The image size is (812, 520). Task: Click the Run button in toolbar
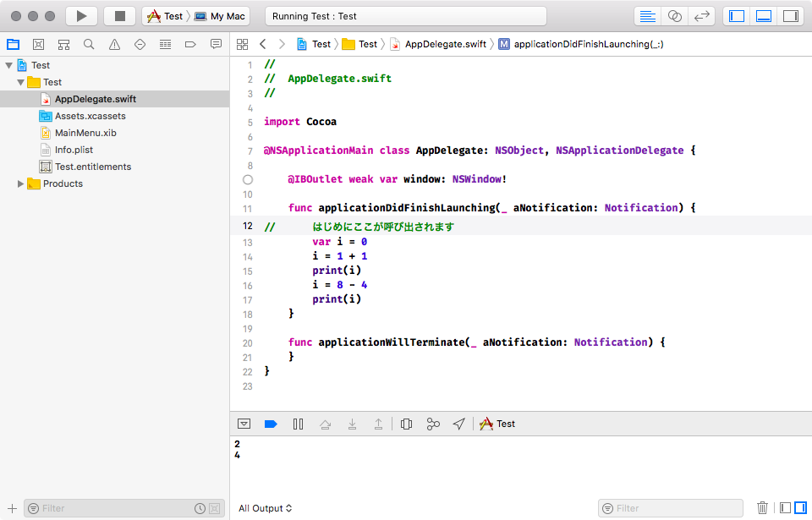pyautogui.click(x=81, y=16)
